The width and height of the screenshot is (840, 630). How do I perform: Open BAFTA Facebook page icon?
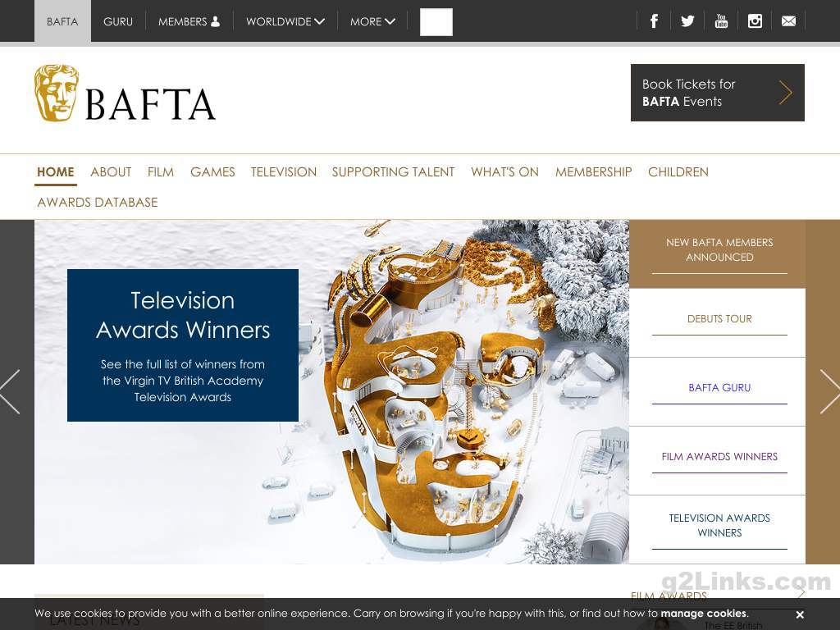(x=654, y=21)
